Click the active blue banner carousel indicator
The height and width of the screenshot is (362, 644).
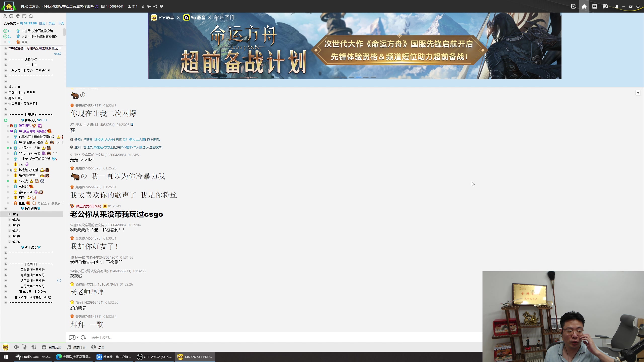[358, 77]
